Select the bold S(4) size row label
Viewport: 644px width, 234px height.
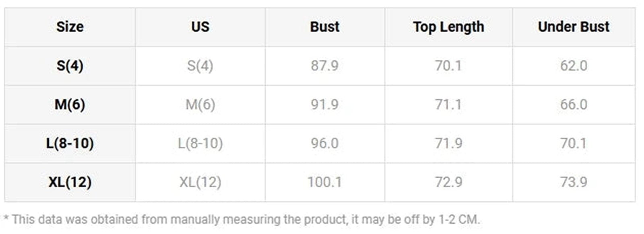tap(70, 66)
